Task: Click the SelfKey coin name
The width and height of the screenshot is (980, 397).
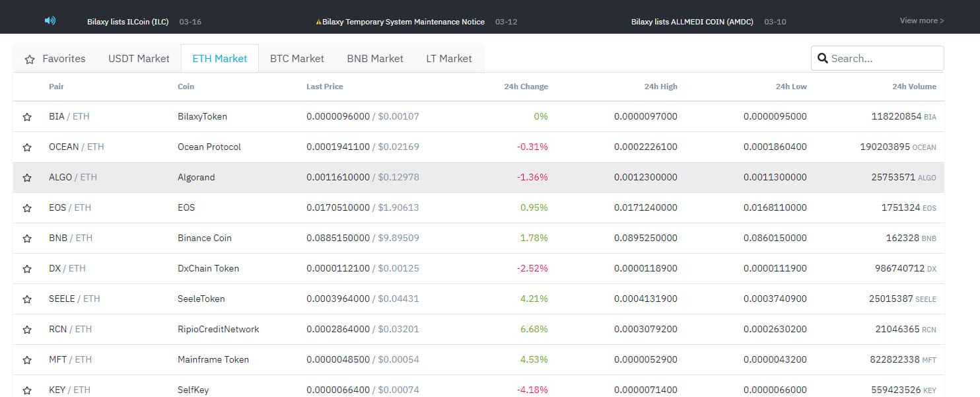Action: click(193, 390)
